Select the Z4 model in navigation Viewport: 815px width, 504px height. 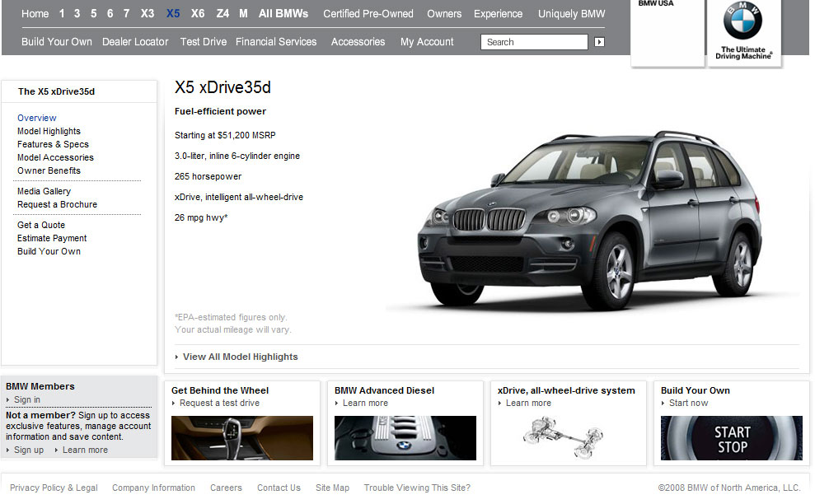tap(222, 14)
